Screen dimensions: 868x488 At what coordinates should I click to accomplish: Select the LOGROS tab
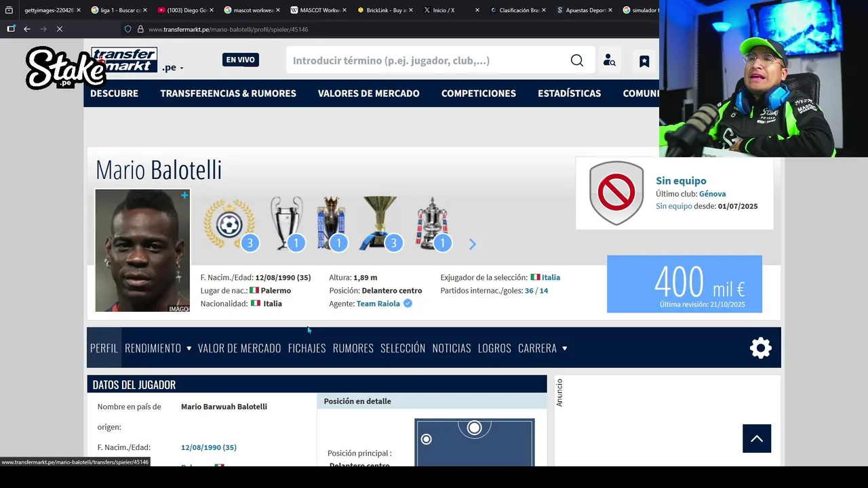click(494, 348)
